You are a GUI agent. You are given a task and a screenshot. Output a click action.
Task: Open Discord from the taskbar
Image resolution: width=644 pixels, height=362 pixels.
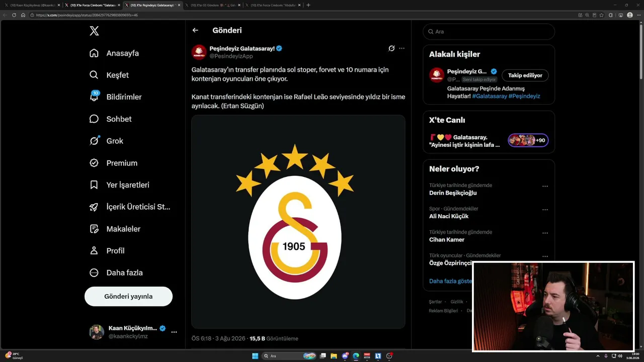[345, 356]
